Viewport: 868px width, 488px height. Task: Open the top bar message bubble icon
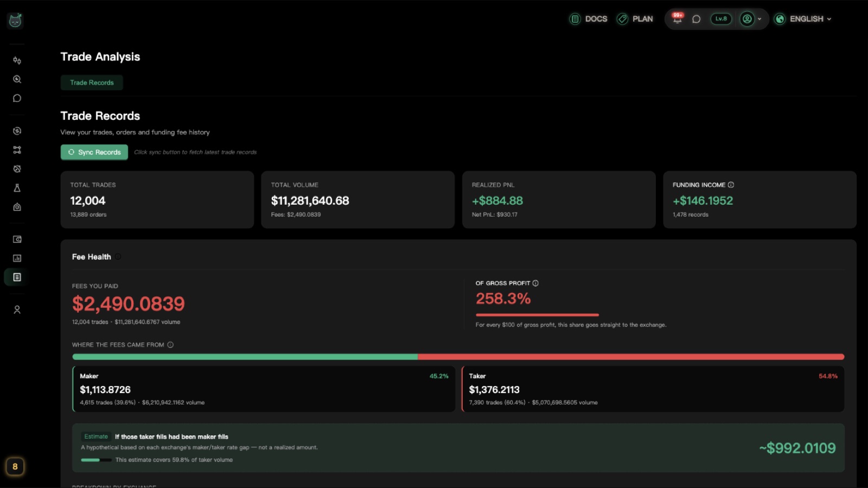(x=697, y=19)
